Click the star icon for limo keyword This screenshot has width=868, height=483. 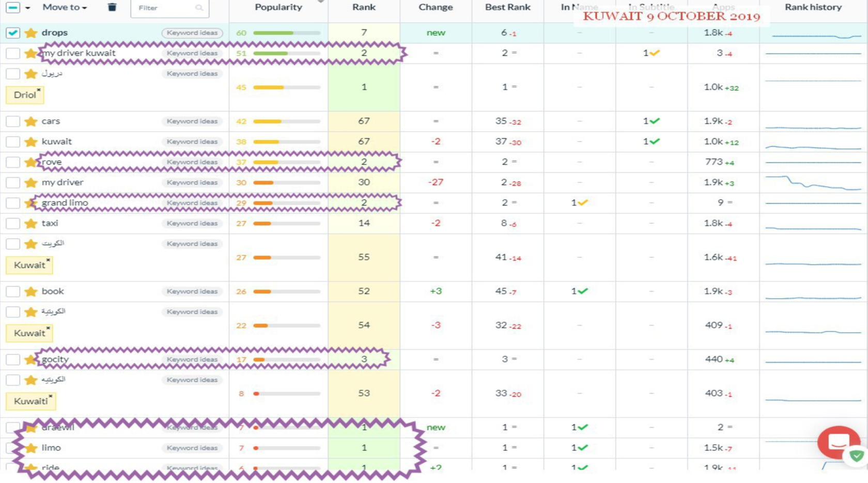point(31,448)
